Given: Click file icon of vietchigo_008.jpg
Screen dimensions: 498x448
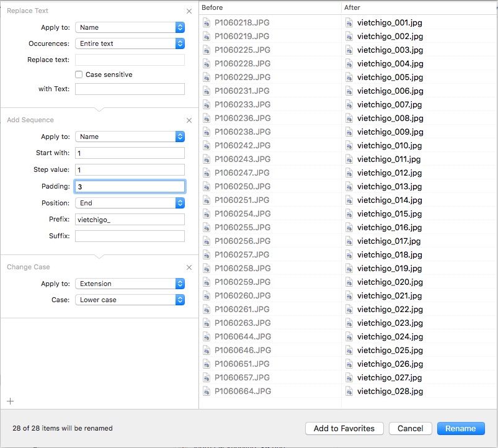Looking at the screenshot, I should [x=349, y=118].
